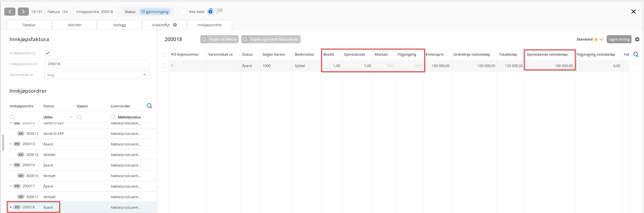Go to the next invoice arrow
This screenshot has width=644, height=213.
point(23,12)
